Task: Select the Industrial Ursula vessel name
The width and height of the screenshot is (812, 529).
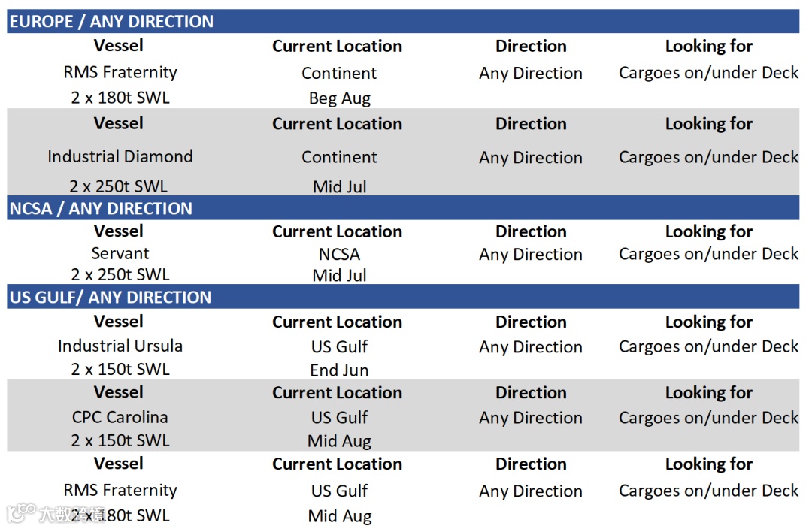Action: pyautogui.click(x=120, y=346)
